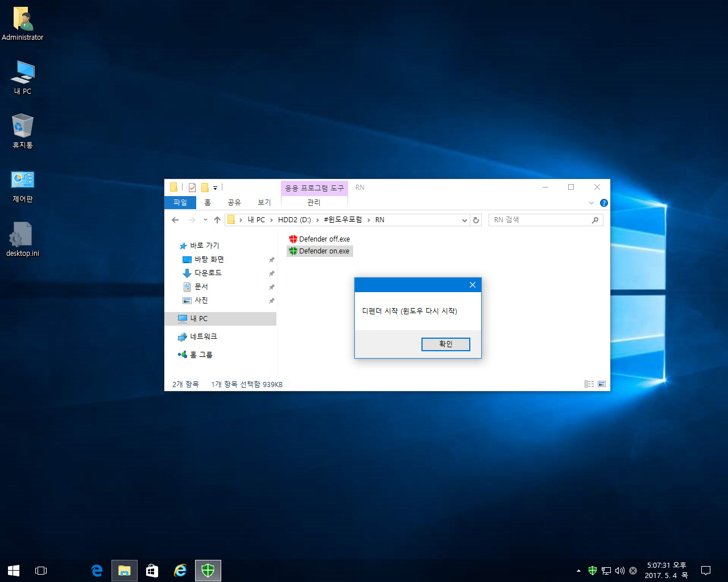Click HDD2 (D:) in the address bar
The height and width of the screenshot is (582, 728).
295,220
